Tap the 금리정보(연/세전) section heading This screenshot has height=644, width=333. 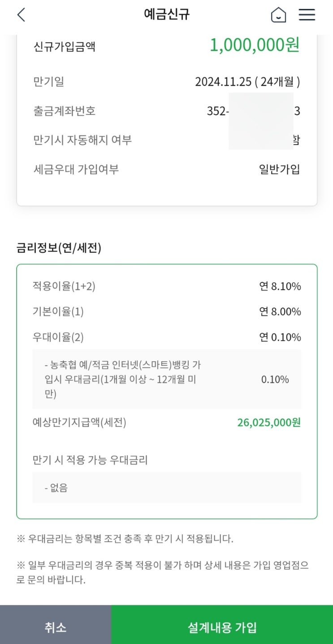pos(59,248)
